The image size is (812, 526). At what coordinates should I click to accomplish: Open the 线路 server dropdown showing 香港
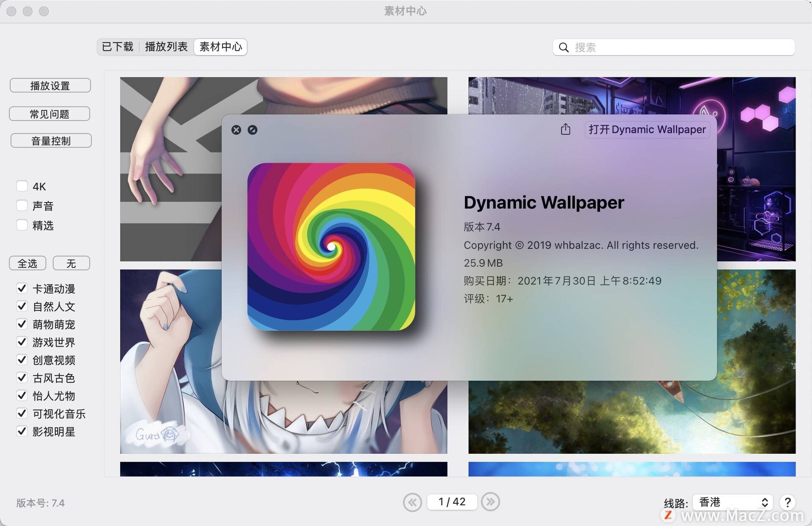[x=733, y=502]
